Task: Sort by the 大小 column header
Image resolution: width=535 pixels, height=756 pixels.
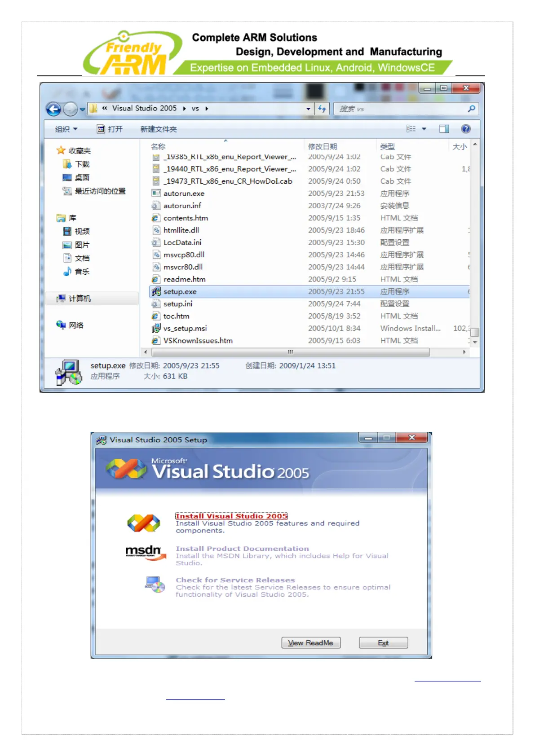Action: coord(459,146)
